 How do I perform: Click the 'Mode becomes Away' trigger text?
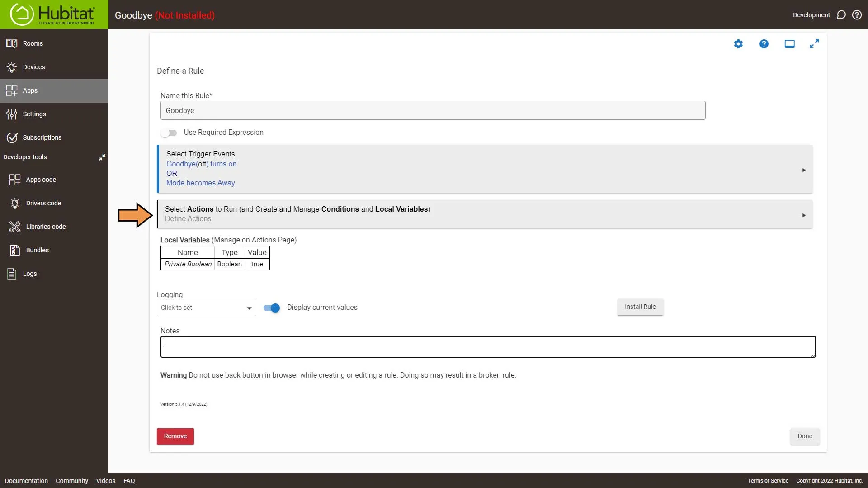click(200, 183)
